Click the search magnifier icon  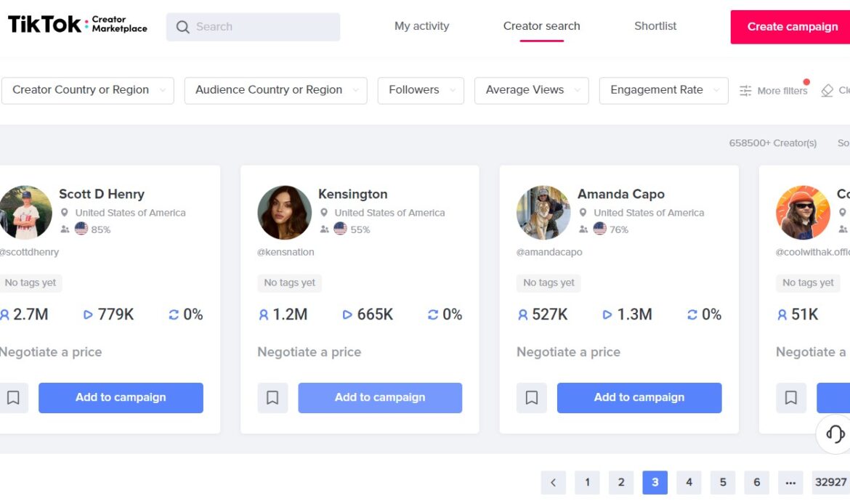[182, 27]
